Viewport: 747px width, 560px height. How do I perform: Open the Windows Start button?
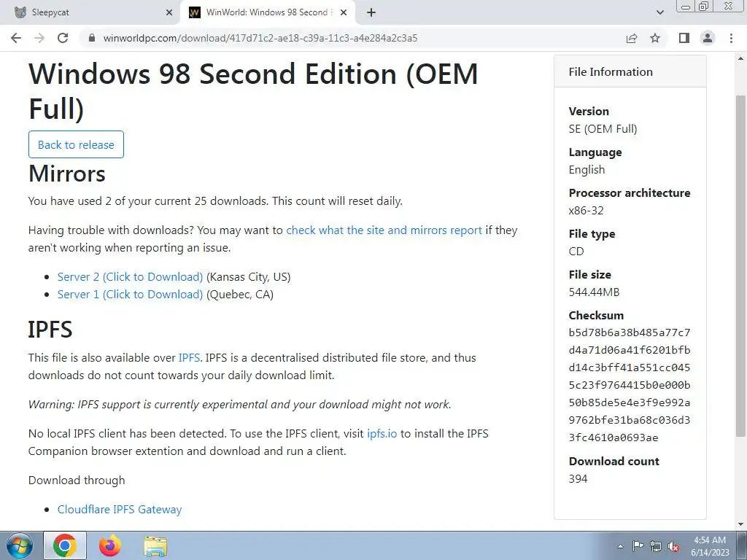click(20, 546)
